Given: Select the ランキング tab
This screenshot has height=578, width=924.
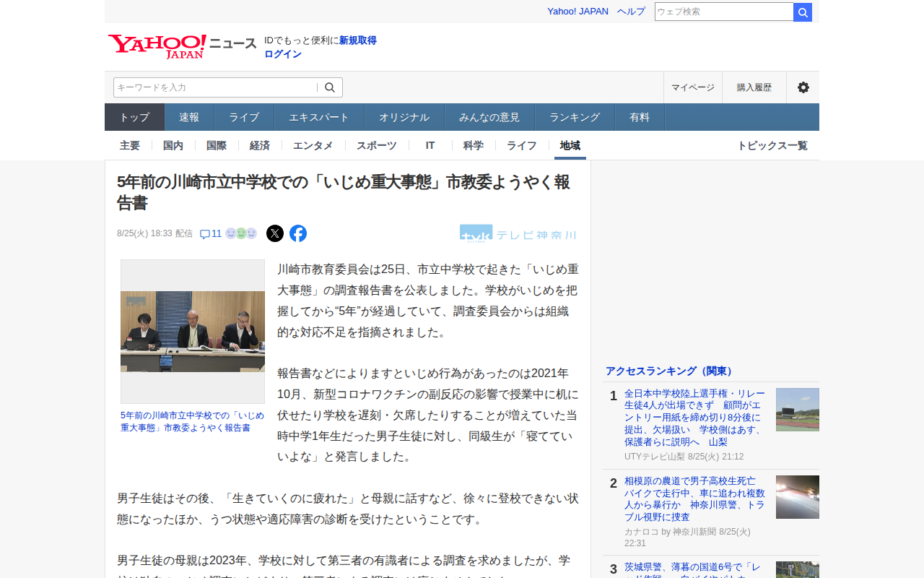Looking at the screenshot, I should pyautogui.click(x=575, y=117).
